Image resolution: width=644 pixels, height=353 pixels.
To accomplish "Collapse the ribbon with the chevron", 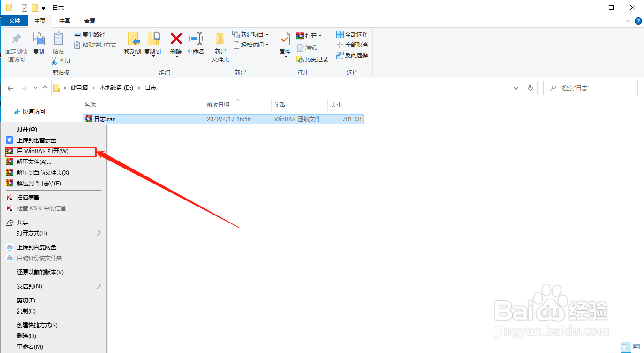I will 629,21.
